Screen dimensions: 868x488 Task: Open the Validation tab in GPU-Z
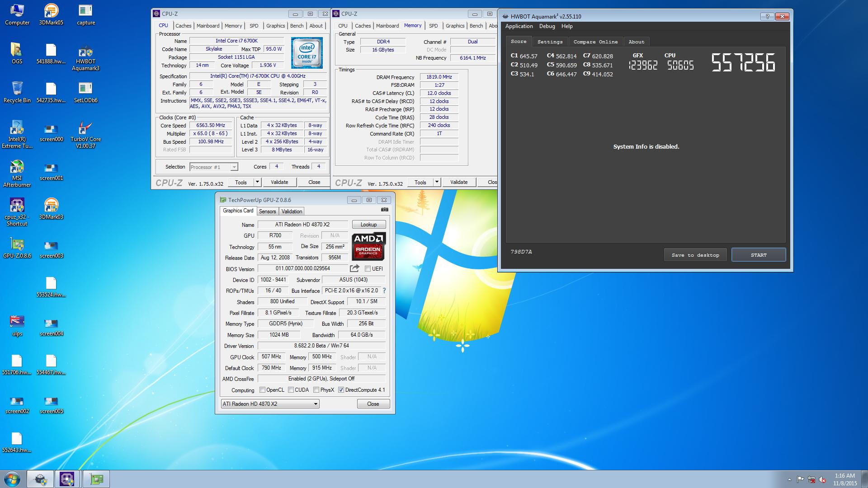292,211
